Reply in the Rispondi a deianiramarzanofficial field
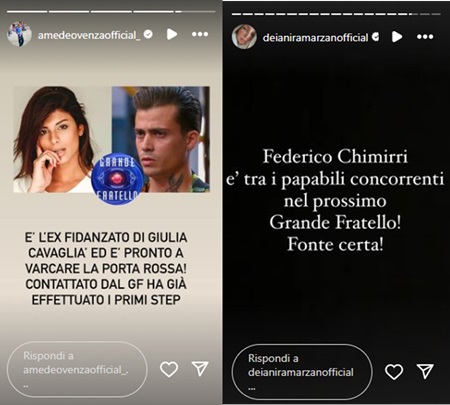The height and width of the screenshot is (405, 450). (x=302, y=372)
